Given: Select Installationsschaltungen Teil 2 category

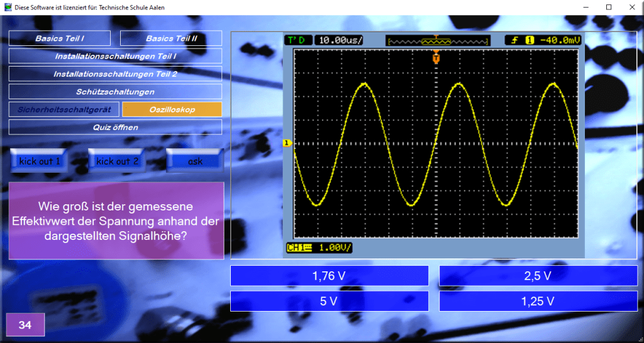Looking at the screenshot, I should [115, 73].
